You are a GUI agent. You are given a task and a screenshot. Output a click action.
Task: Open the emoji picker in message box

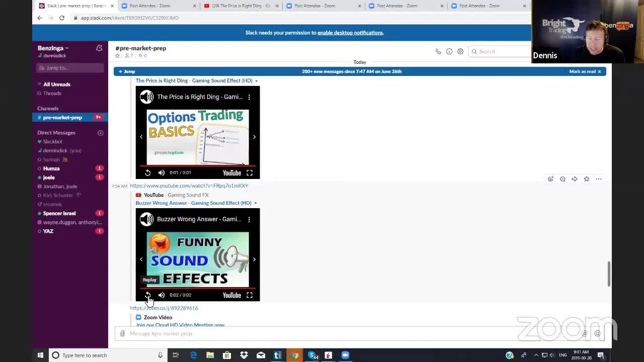597,333
